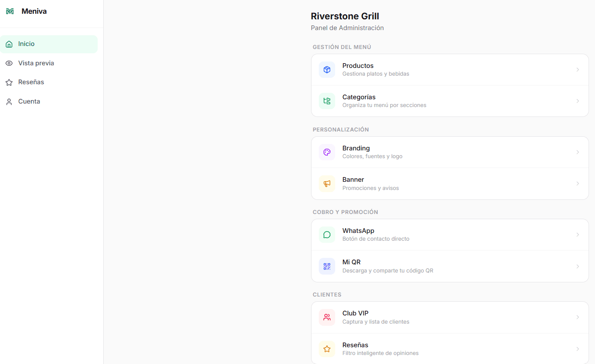Expand the Banner row chevron

pyautogui.click(x=578, y=184)
